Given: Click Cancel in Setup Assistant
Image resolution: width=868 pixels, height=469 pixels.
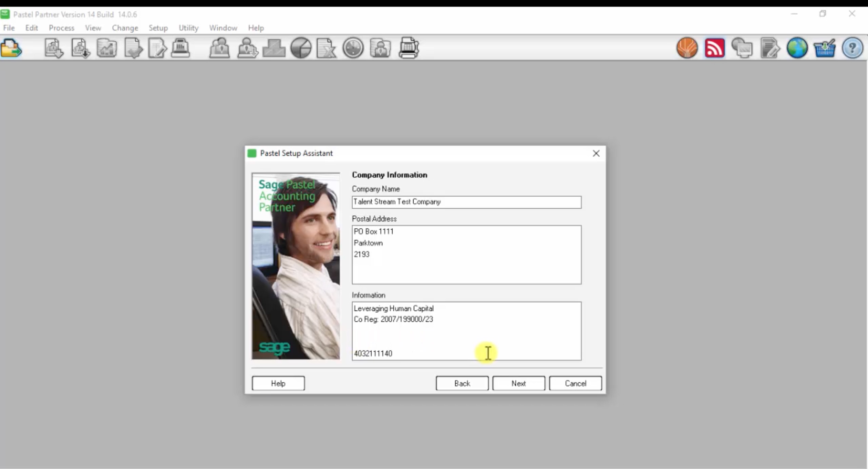Looking at the screenshot, I should point(575,383).
